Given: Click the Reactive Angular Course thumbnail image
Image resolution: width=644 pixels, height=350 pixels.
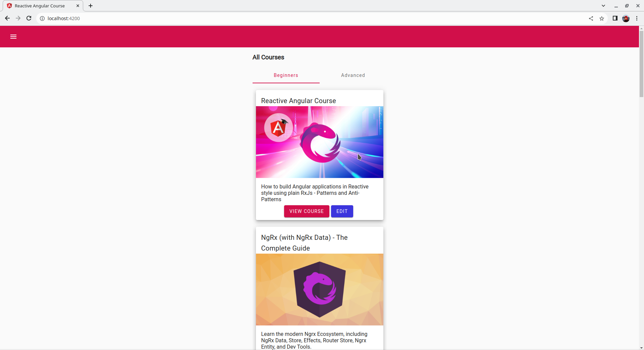Looking at the screenshot, I should click(x=319, y=142).
